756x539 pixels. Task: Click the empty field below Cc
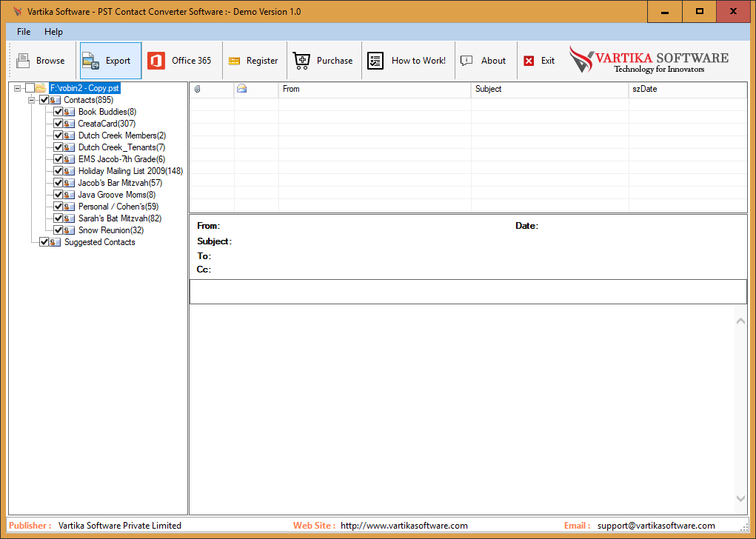click(468, 292)
